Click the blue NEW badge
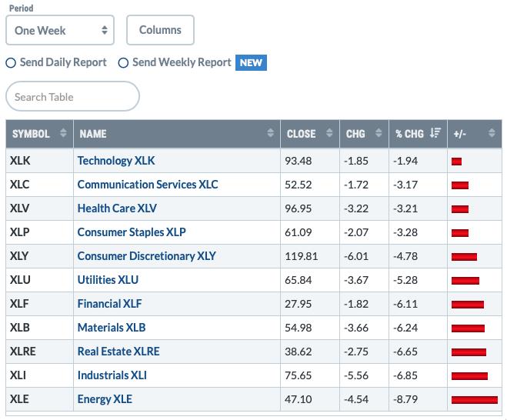This screenshot has width=507, height=420. 251,63
